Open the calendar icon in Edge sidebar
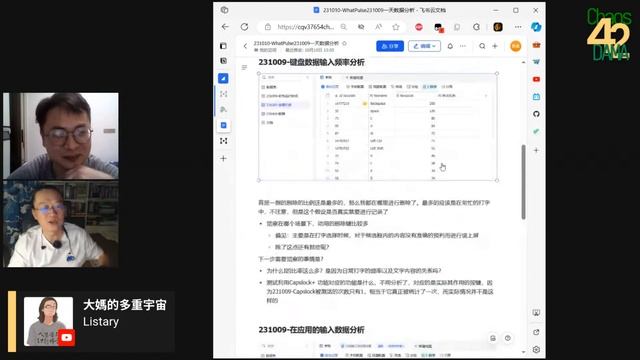The width and height of the screenshot is (640, 360). point(536,97)
